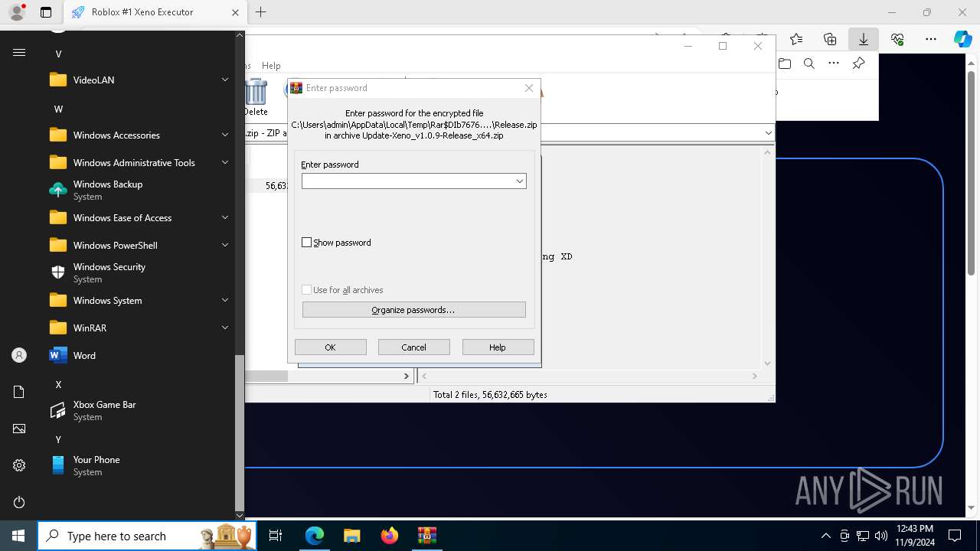Click Help button in password dialog
Screen dimensions: 980x551
pyautogui.click(x=498, y=347)
